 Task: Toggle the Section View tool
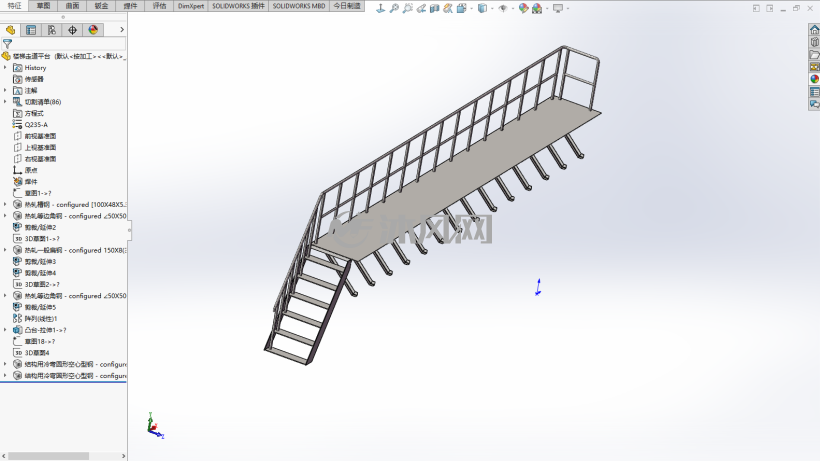click(434, 8)
